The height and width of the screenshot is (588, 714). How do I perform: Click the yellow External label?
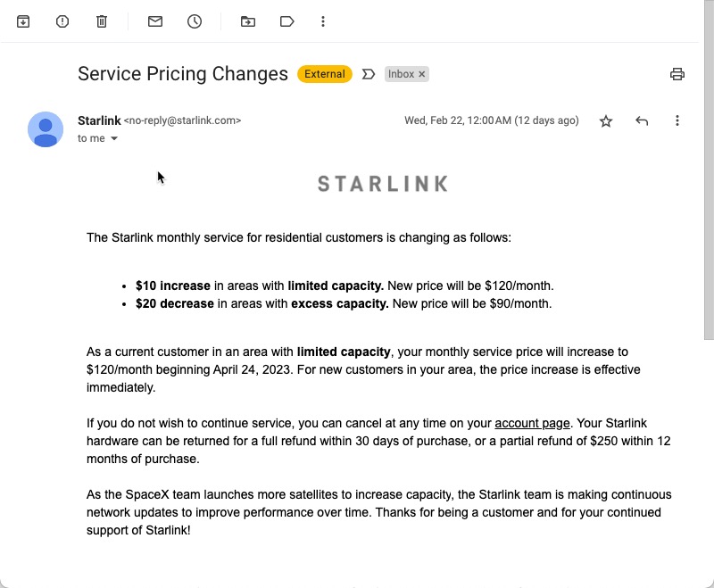tap(325, 74)
